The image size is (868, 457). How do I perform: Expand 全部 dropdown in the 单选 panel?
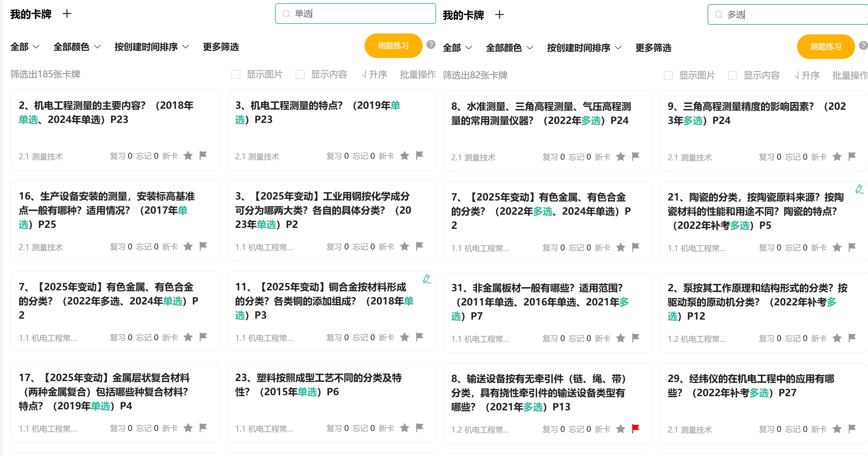pyautogui.click(x=25, y=47)
